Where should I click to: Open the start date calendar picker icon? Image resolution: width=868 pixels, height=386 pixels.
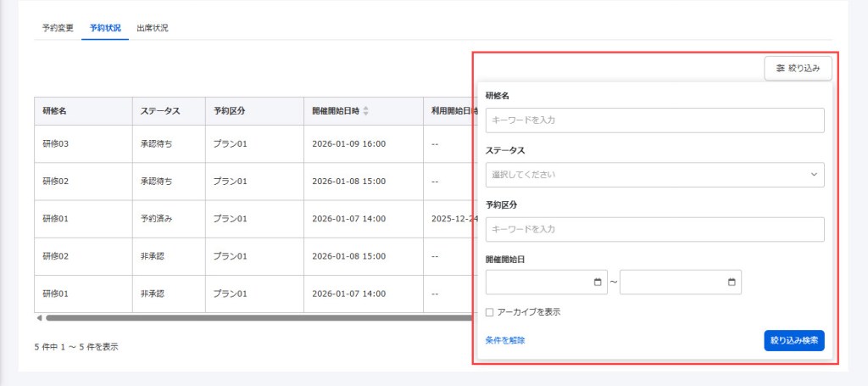(x=598, y=283)
